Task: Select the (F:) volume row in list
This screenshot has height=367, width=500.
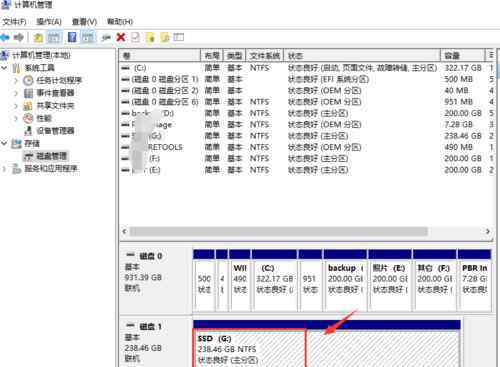Action: [307, 159]
